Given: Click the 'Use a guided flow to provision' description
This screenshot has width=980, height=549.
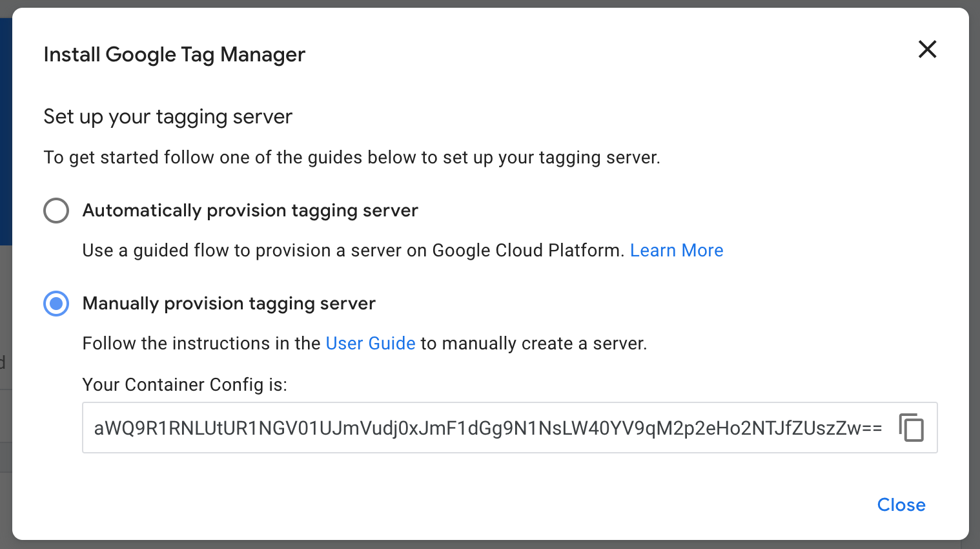Looking at the screenshot, I should point(353,251).
